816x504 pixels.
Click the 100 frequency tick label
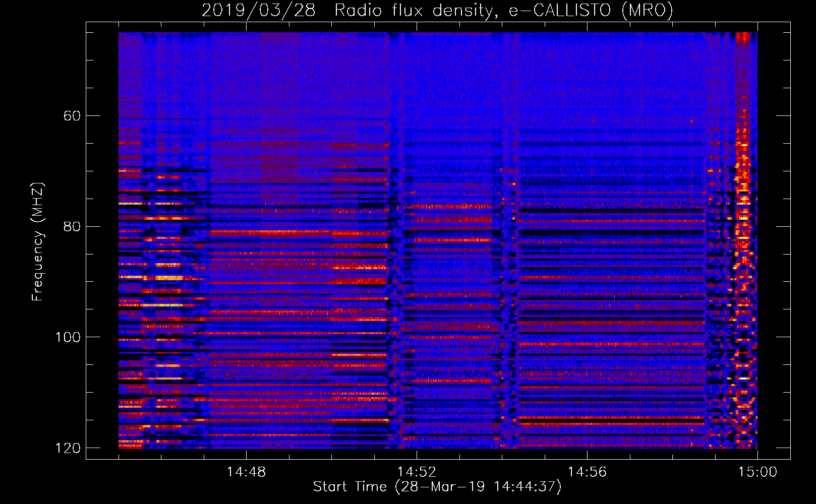tap(68, 337)
